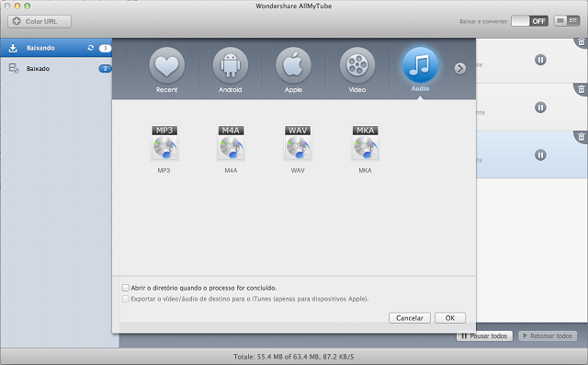Show more categories with the right arrow
The width and height of the screenshot is (588, 365).
(460, 69)
